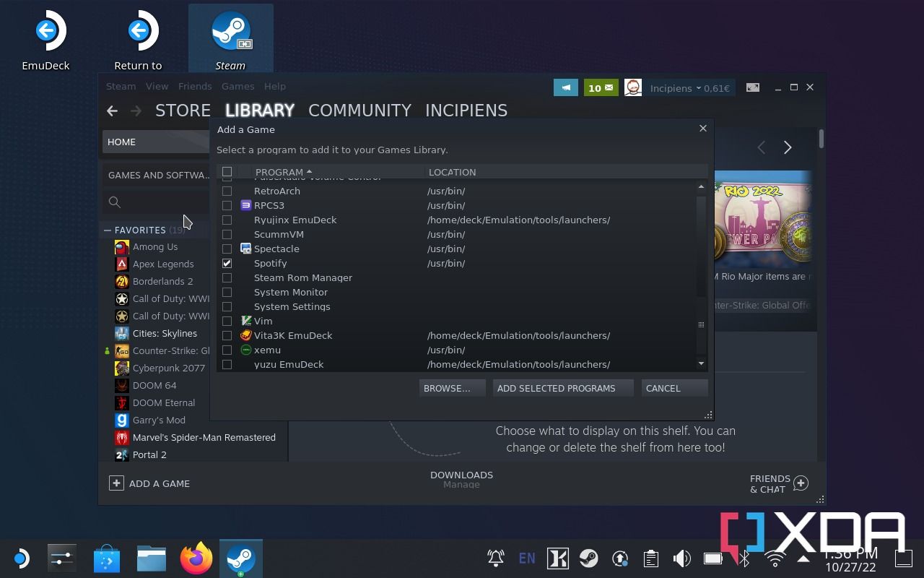Open the notifications bell tray icon
Viewport: 924px width, 578px height.
tap(496, 558)
